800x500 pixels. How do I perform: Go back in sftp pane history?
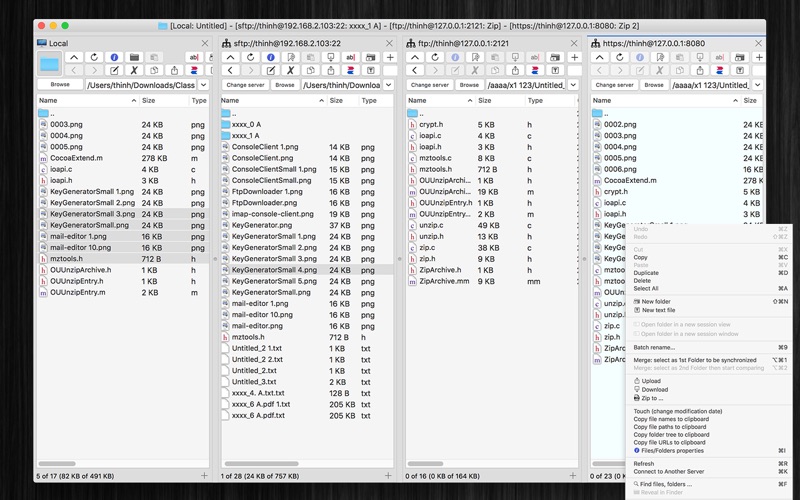[x=231, y=70]
